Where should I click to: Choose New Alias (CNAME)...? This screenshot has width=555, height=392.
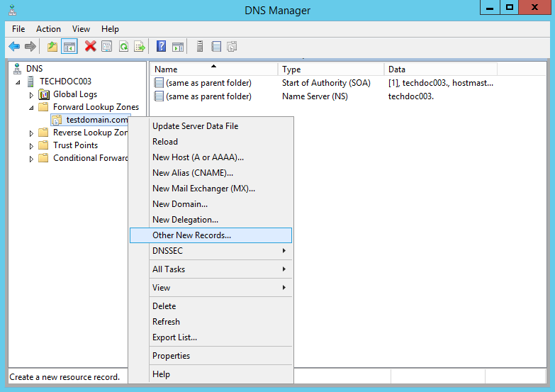pos(211,173)
